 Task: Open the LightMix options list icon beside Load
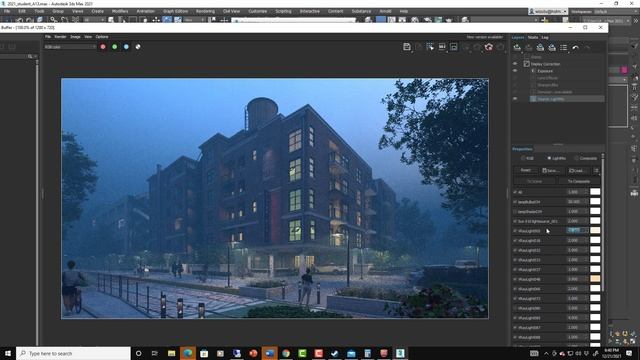(596, 170)
